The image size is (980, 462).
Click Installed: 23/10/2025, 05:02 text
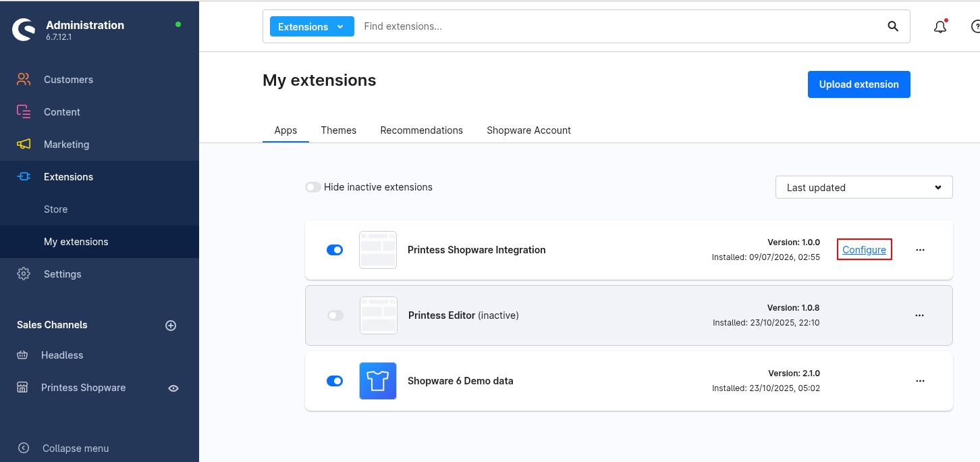pyautogui.click(x=766, y=388)
